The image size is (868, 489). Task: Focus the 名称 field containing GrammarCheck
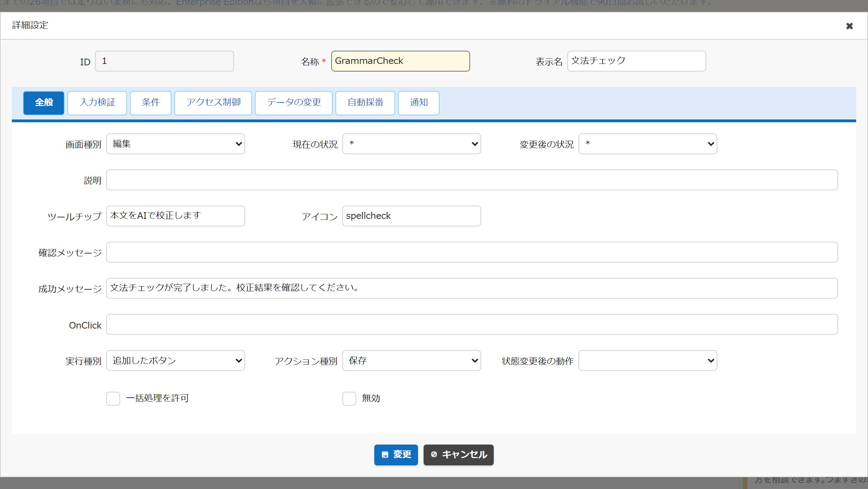click(401, 61)
